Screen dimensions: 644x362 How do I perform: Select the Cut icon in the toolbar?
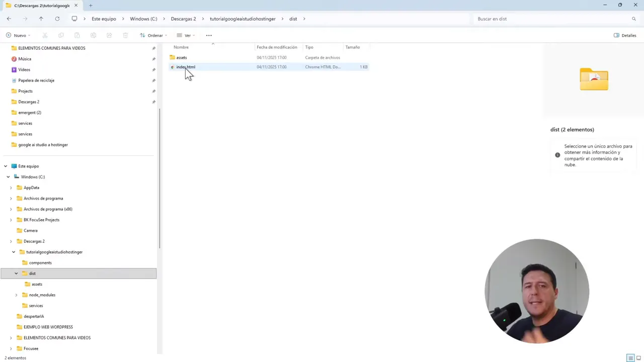(45, 35)
